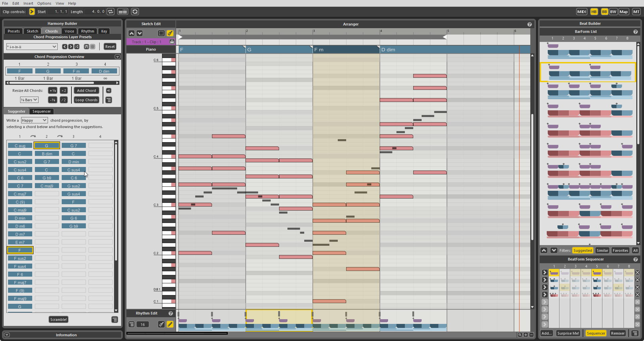Viewport: 644px width, 341px height.
Task: Switch to the Rhythm tab
Action: pos(88,31)
